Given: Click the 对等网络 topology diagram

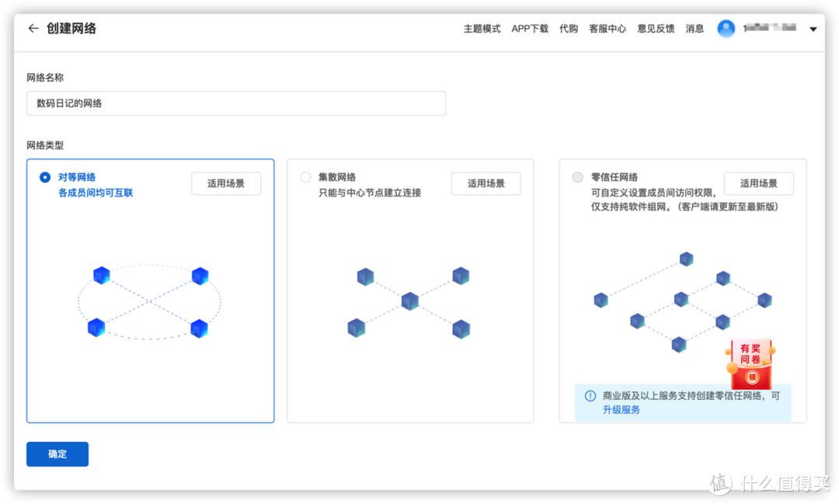Looking at the screenshot, I should [x=149, y=301].
